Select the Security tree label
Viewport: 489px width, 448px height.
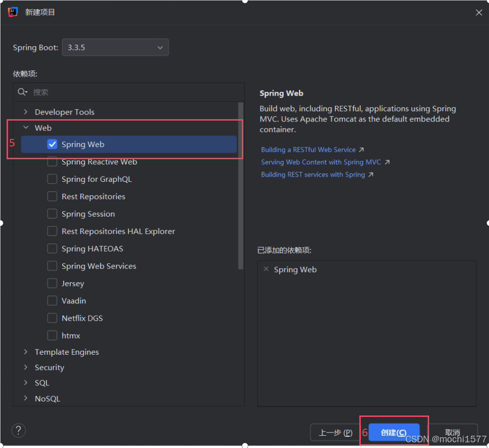pyautogui.click(x=49, y=367)
